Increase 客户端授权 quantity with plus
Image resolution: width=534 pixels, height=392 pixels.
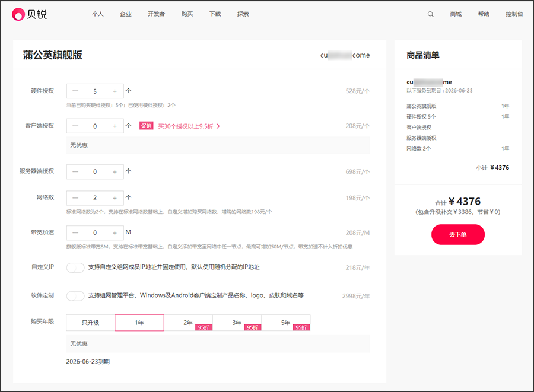pos(115,126)
